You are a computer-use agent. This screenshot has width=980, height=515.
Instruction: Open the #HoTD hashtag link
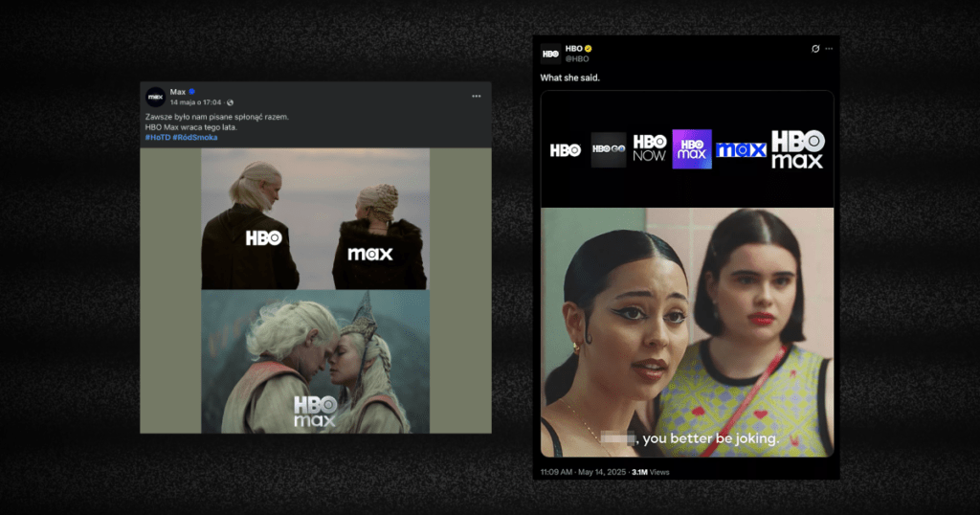[157, 138]
